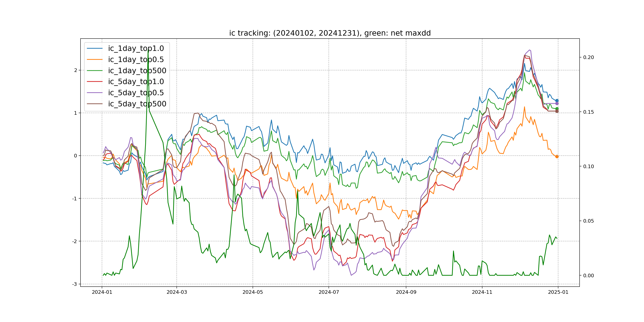This screenshot has width=644, height=322.
Task: Click blue line swatch in the legend
Action: coord(94,48)
